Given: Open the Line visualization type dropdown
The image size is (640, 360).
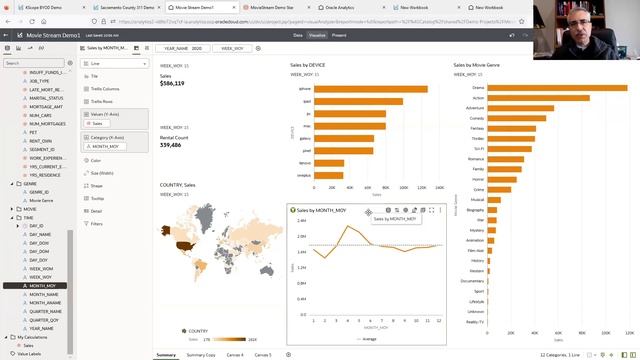Looking at the screenshot, I should tap(115, 64).
